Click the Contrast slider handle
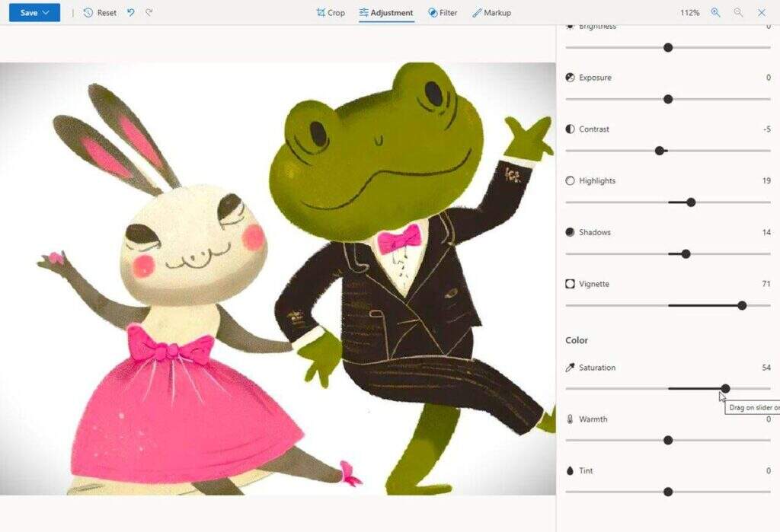 (x=660, y=151)
